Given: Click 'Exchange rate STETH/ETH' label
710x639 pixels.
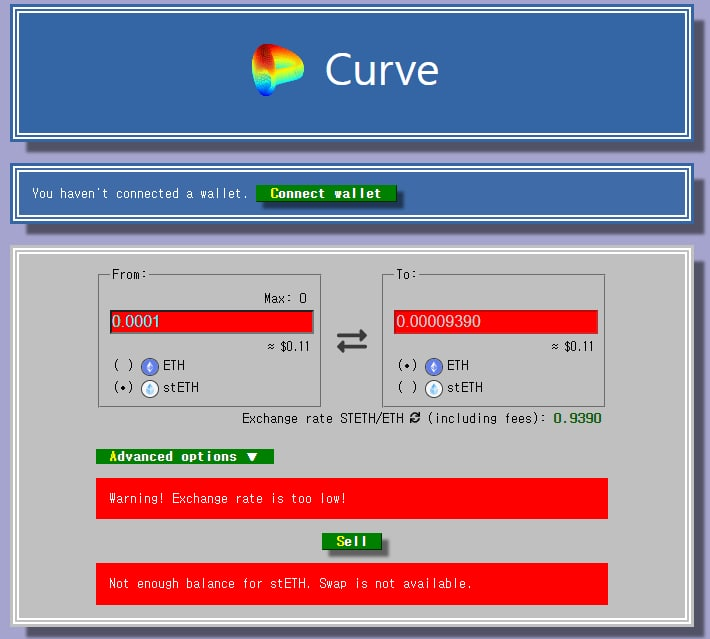Looking at the screenshot, I should point(322,418).
